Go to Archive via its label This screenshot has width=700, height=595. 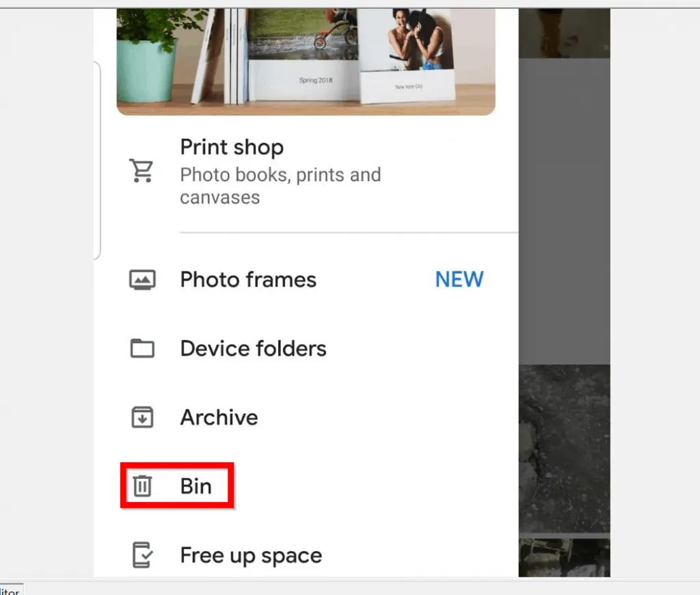click(219, 418)
